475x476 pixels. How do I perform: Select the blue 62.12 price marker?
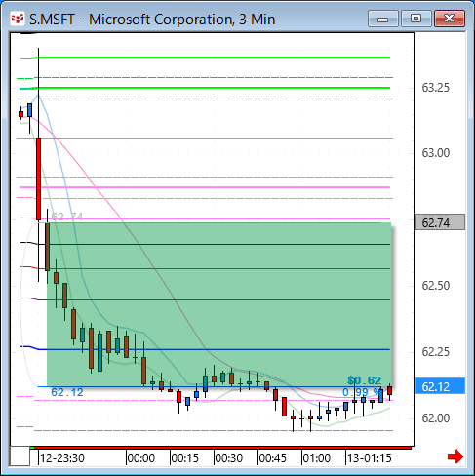(x=440, y=386)
